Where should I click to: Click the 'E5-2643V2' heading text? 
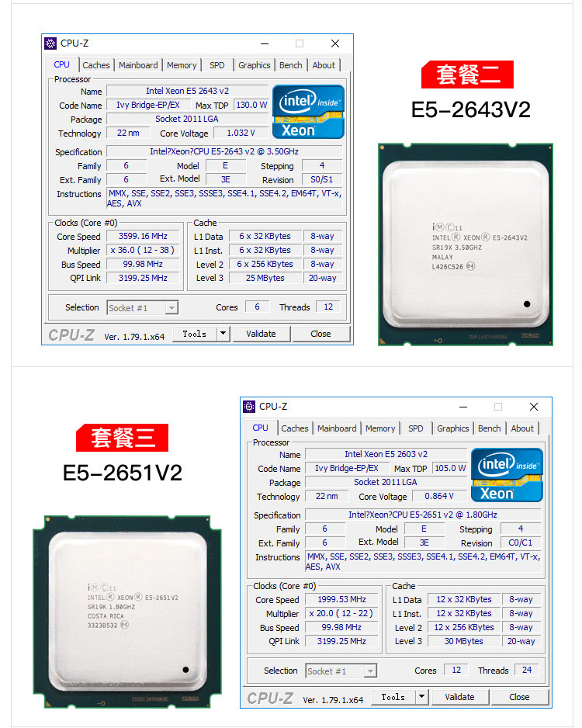(470, 109)
